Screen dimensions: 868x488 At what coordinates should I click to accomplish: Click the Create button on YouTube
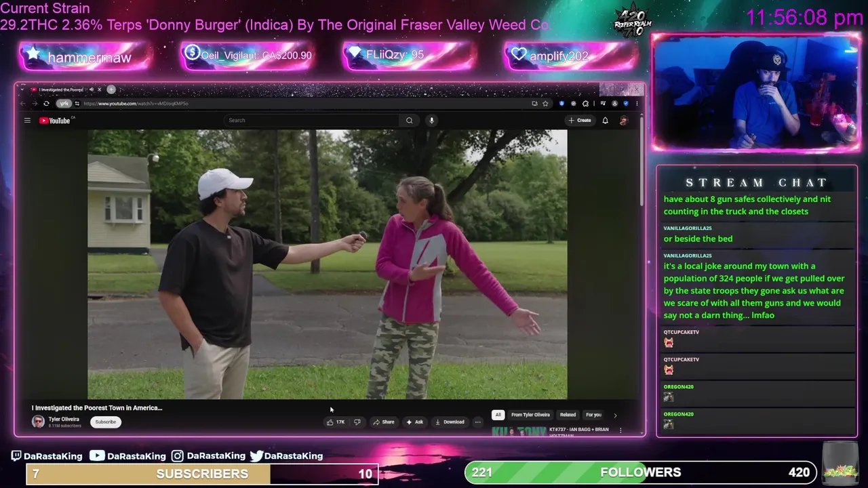580,121
